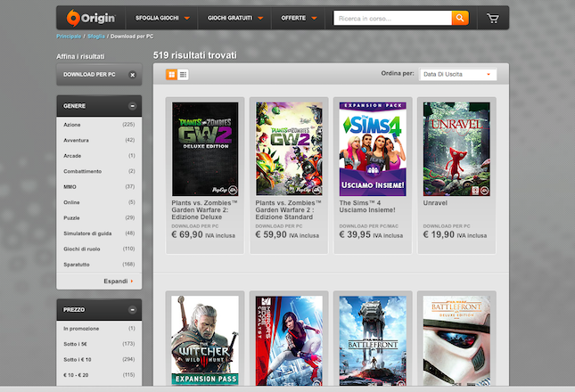The height and width of the screenshot is (392, 575).
Task: Filter by Giochi di ruolo genre
Action: coord(99,249)
